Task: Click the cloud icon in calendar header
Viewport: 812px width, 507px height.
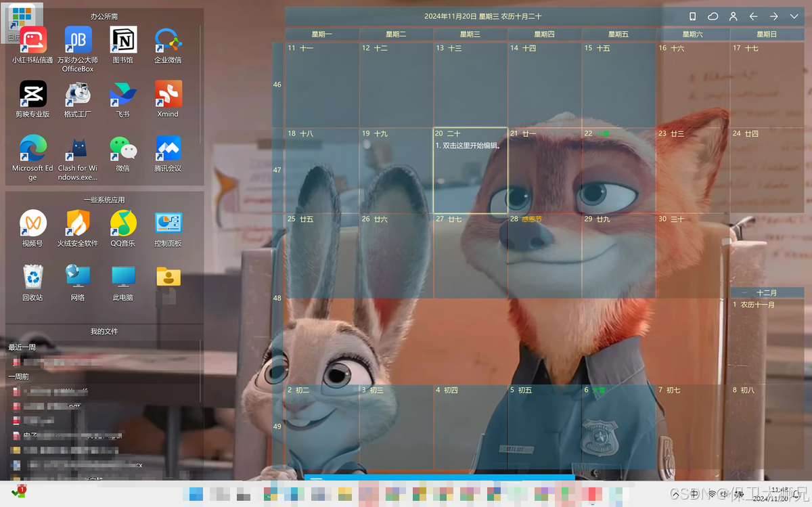Action: click(713, 16)
